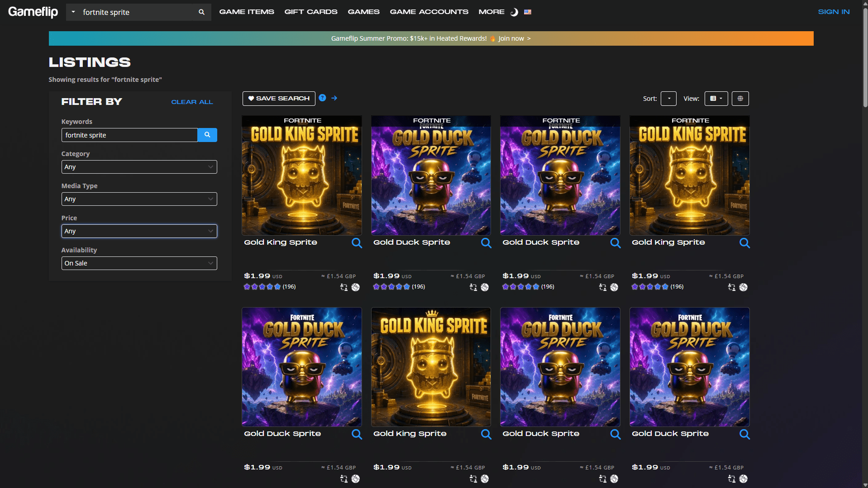
Task: Open the Price filter dropdown
Action: pos(139,231)
